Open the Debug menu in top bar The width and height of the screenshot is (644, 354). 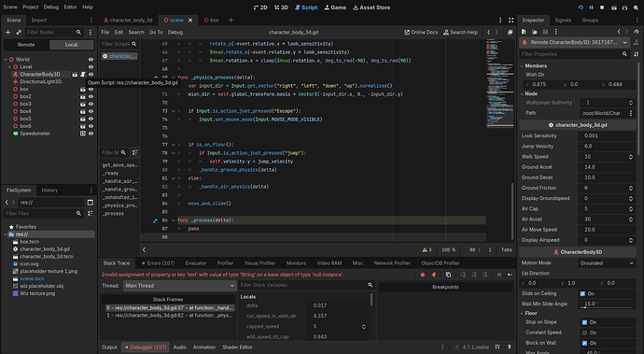51,7
